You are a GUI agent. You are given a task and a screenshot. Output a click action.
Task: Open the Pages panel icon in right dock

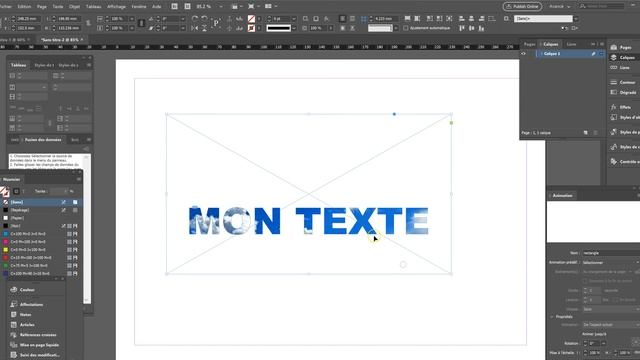coord(613,47)
